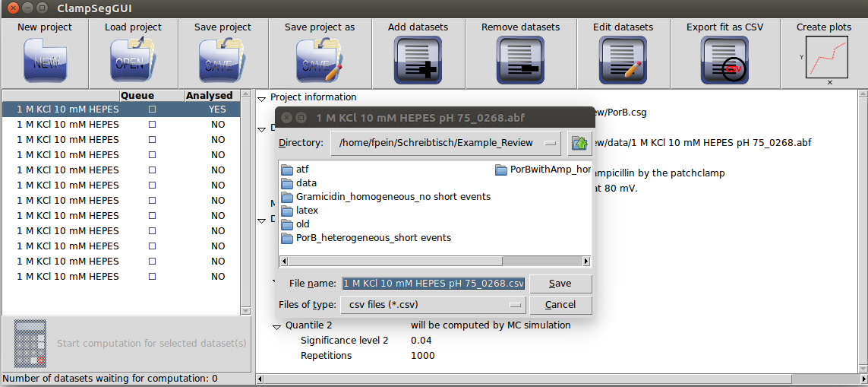Click the Export fit as CSV icon
The image size is (868, 387).
click(x=724, y=60)
